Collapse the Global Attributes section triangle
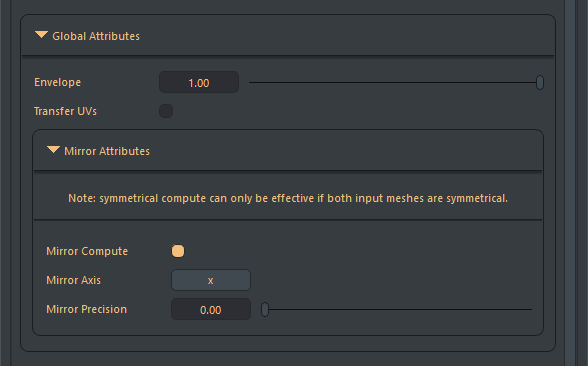The width and height of the screenshot is (588, 366). tap(41, 35)
